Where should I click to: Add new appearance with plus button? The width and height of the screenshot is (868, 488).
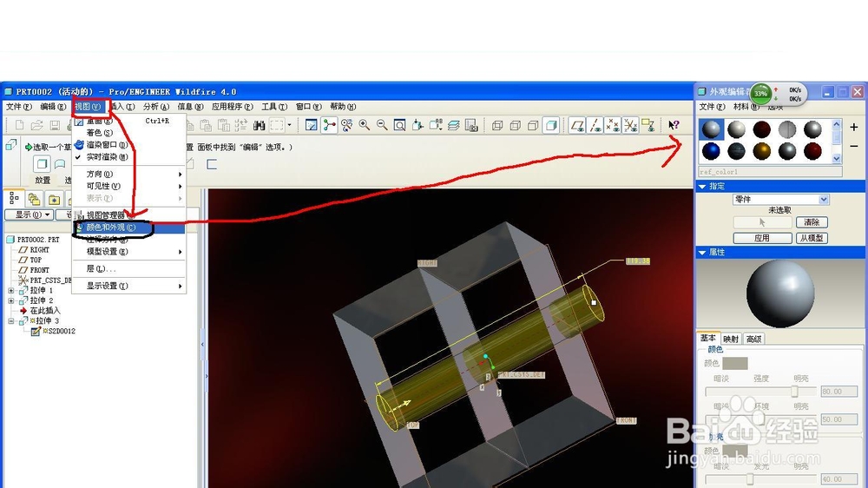[854, 128]
